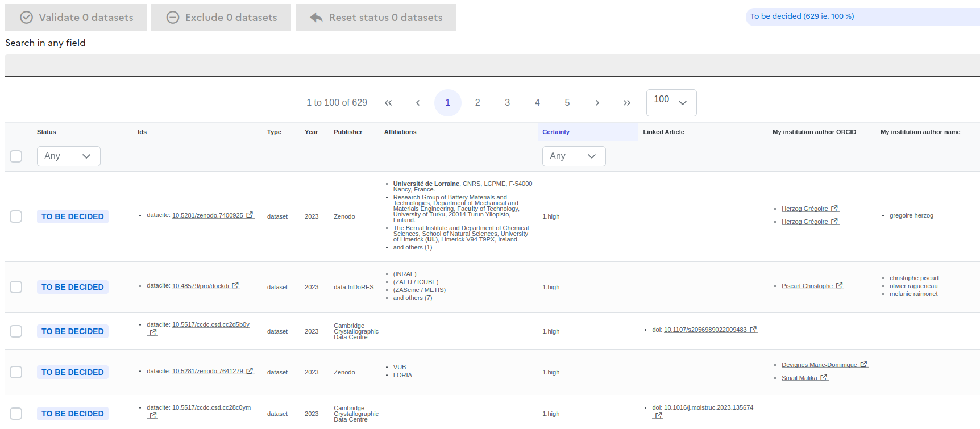Viewport: 980px width, 429px height.
Task: Open external icon for Devignes Marie-Dominique
Action: [863, 365]
